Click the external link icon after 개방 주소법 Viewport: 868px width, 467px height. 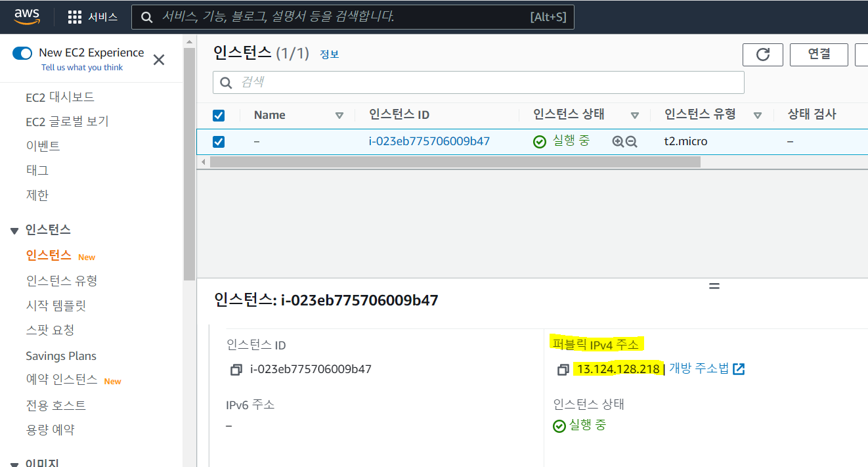739,369
